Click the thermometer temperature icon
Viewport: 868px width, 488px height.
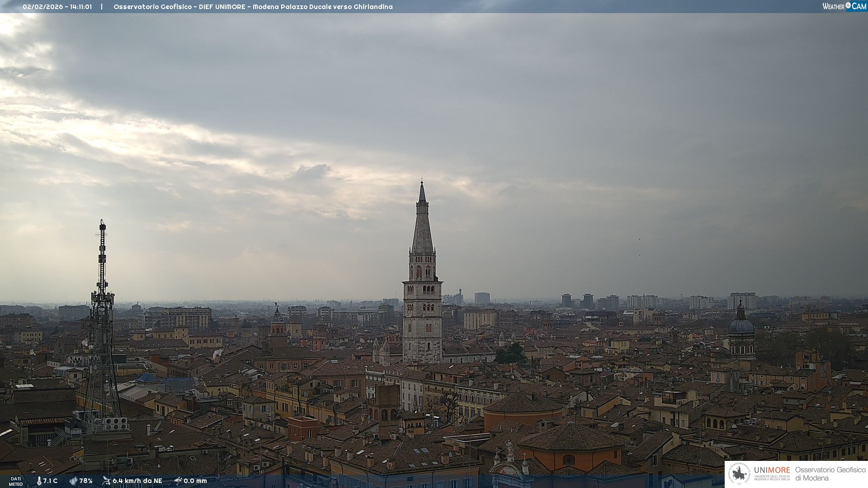pyautogui.click(x=39, y=481)
